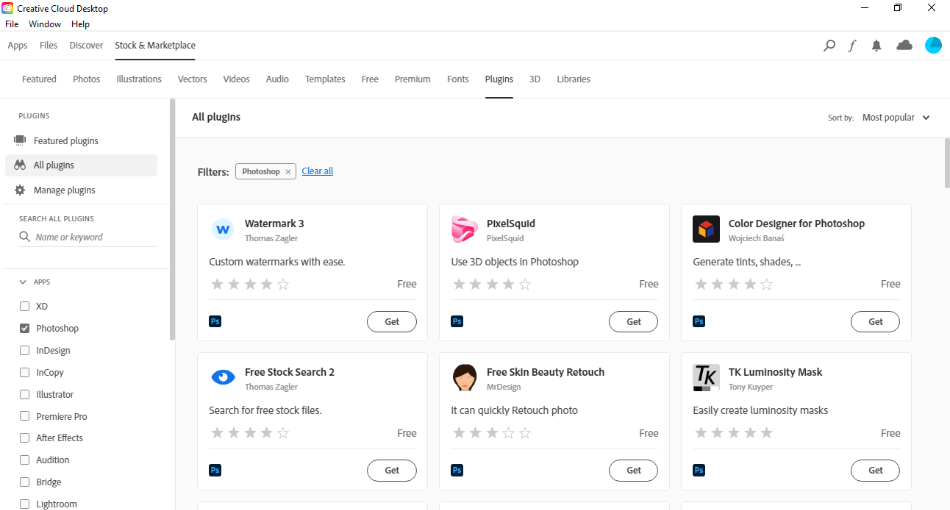Enable the After Effects filter checkbox
The height and width of the screenshot is (510, 950).
(x=25, y=438)
